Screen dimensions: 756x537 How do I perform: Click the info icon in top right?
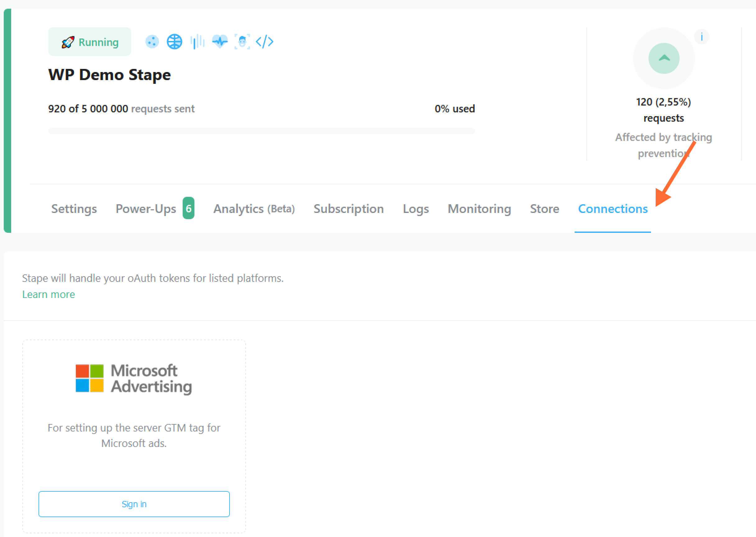tap(702, 36)
